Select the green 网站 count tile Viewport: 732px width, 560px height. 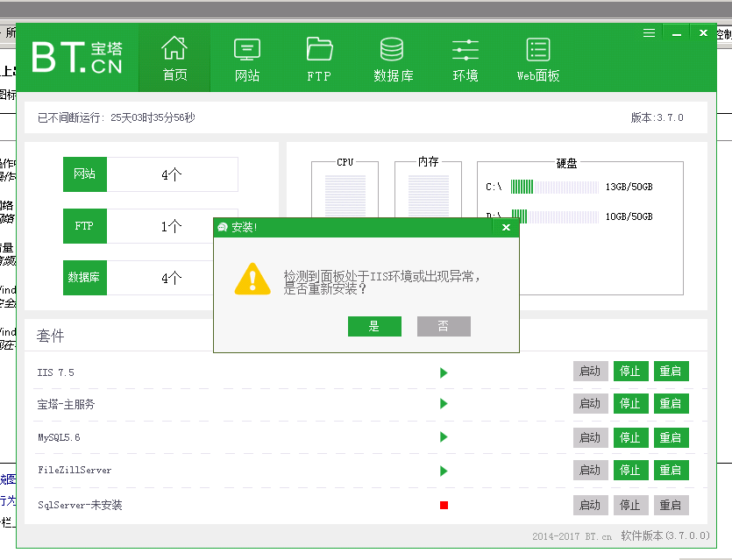[85, 174]
